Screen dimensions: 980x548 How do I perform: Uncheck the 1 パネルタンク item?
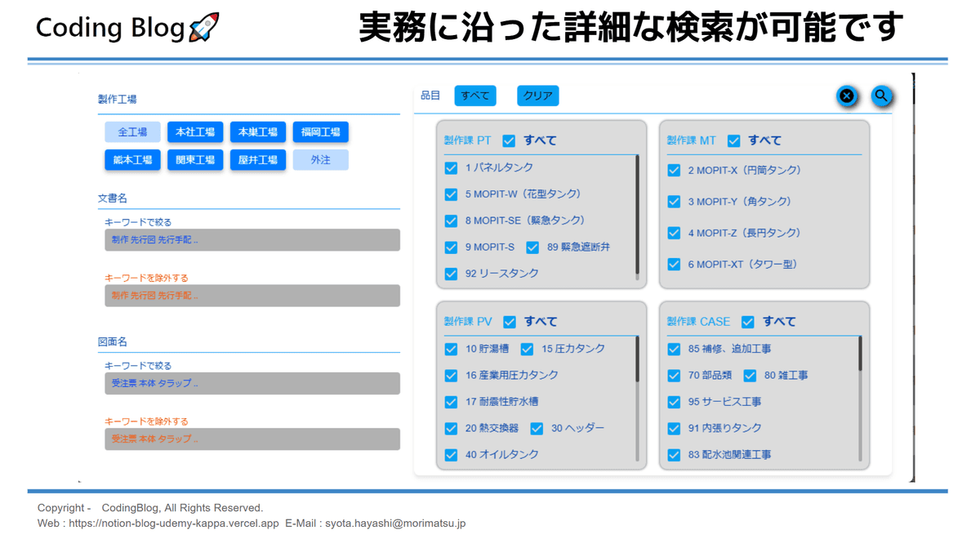[x=451, y=167]
